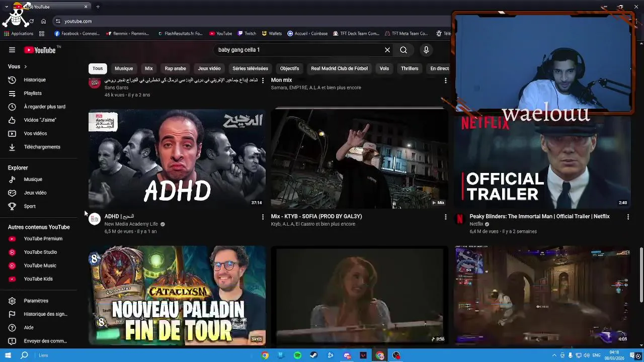The width and height of the screenshot is (644, 362).
Task: Select the Musique filter chip
Action: (x=124, y=68)
